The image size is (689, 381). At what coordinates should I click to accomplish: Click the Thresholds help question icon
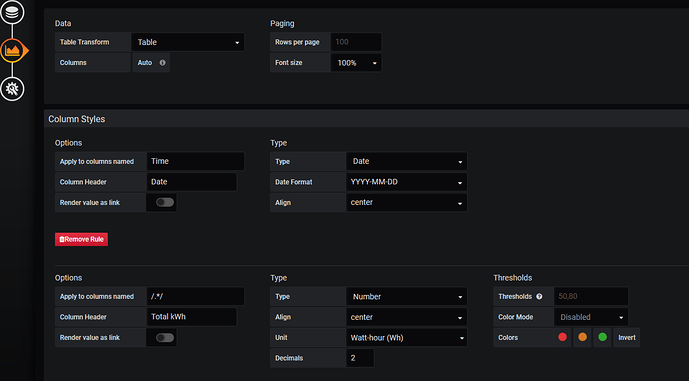pos(539,297)
